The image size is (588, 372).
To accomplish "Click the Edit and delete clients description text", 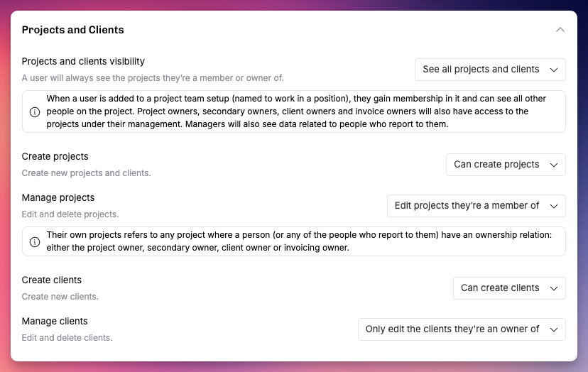I will tap(67, 338).
